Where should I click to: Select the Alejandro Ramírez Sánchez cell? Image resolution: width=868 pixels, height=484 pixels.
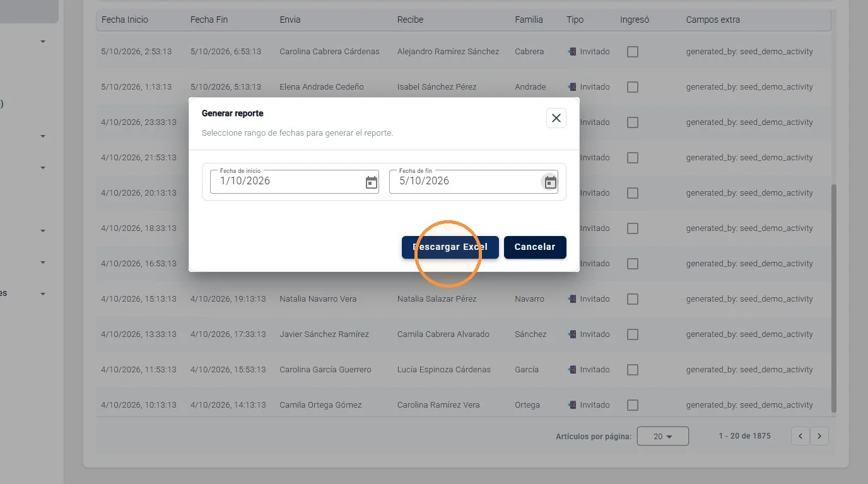tap(448, 52)
